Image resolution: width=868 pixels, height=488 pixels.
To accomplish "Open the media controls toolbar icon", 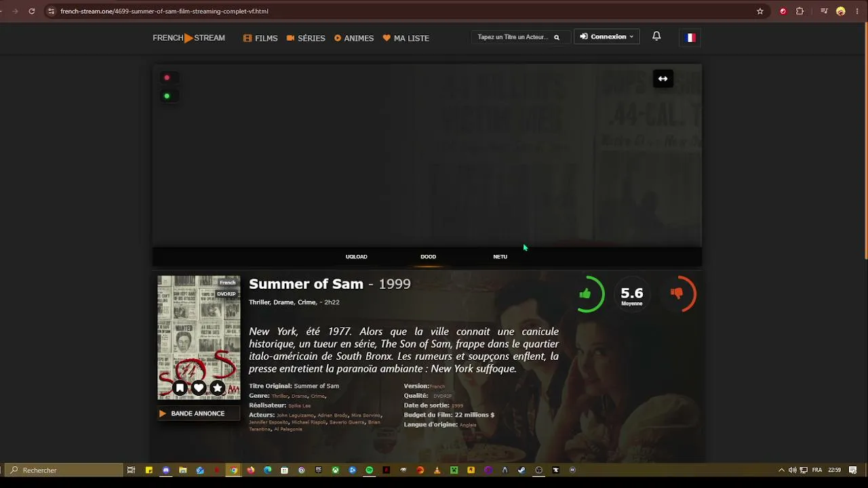I will (x=824, y=12).
